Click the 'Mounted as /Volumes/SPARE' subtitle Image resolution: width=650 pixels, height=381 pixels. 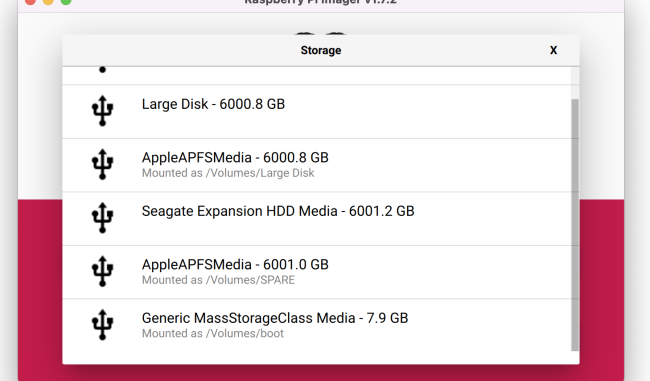click(x=218, y=280)
